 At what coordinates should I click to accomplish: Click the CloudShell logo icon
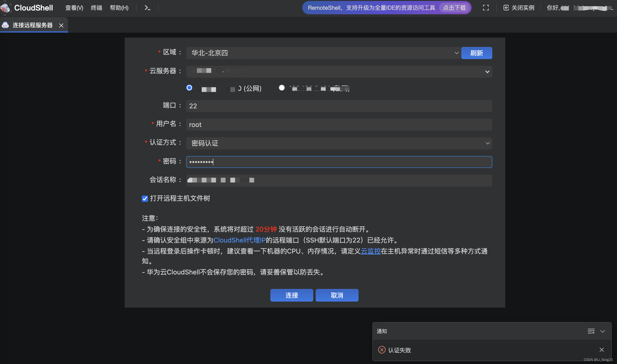(6, 8)
